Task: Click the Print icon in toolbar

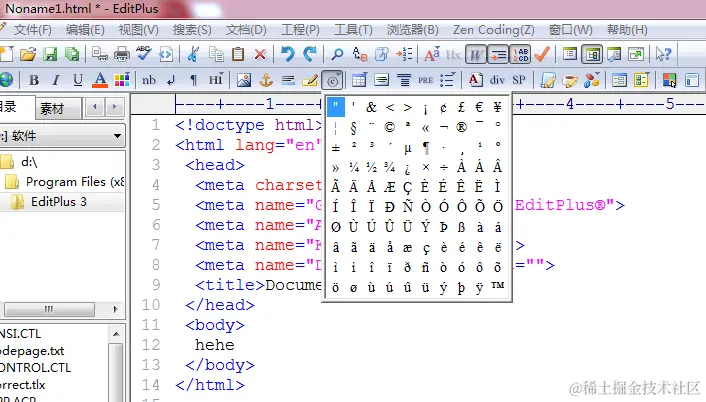Action: 122,54
